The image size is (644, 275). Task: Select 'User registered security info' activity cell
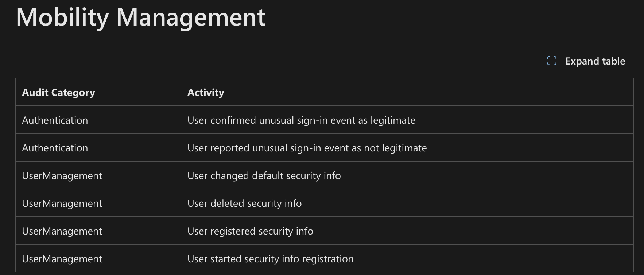[250, 231]
